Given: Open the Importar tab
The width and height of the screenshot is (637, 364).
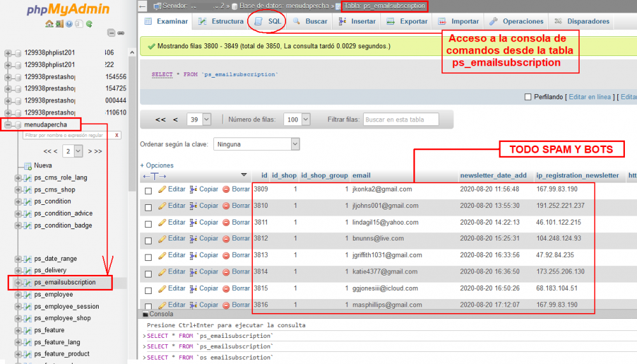Looking at the screenshot, I should click(x=459, y=21).
